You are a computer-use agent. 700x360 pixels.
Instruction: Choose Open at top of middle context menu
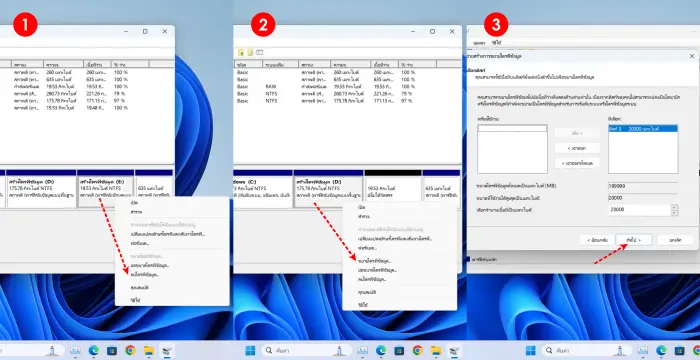(x=361, y=207)
